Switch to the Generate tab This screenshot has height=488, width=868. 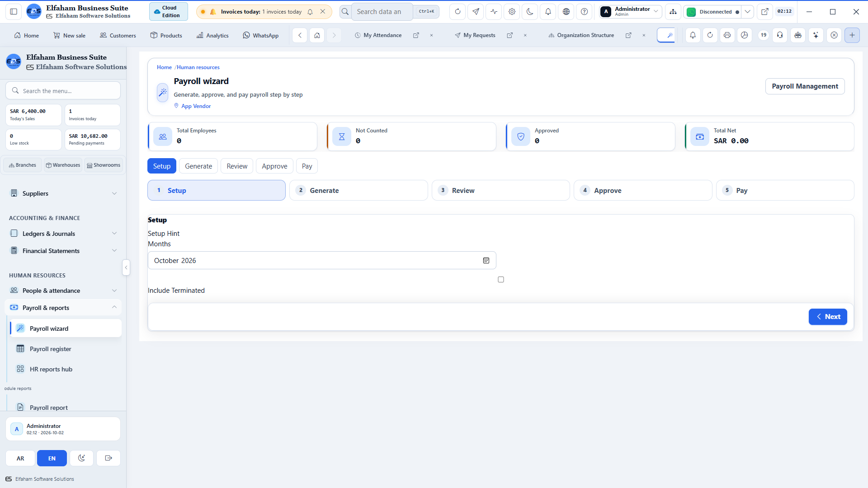198,166
